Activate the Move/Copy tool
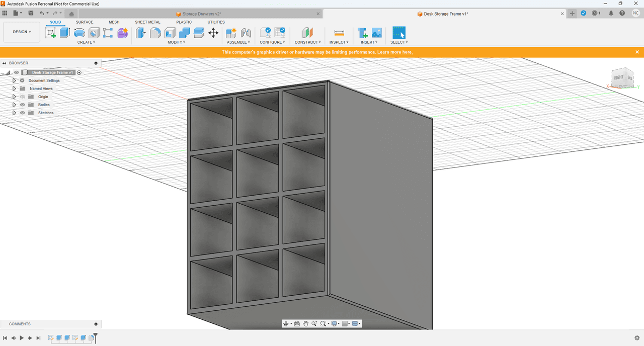The width and height of the screenshot is (644, 346). tap(213, 33)
